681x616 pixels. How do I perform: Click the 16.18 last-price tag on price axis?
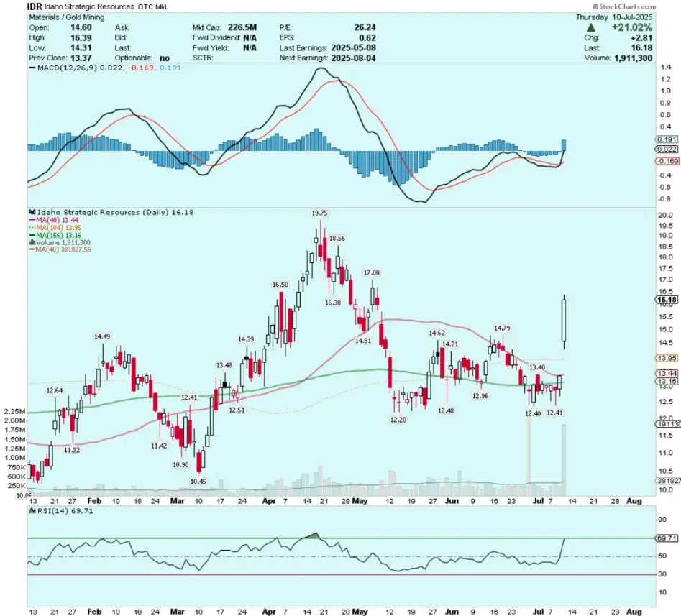(667, 300)
